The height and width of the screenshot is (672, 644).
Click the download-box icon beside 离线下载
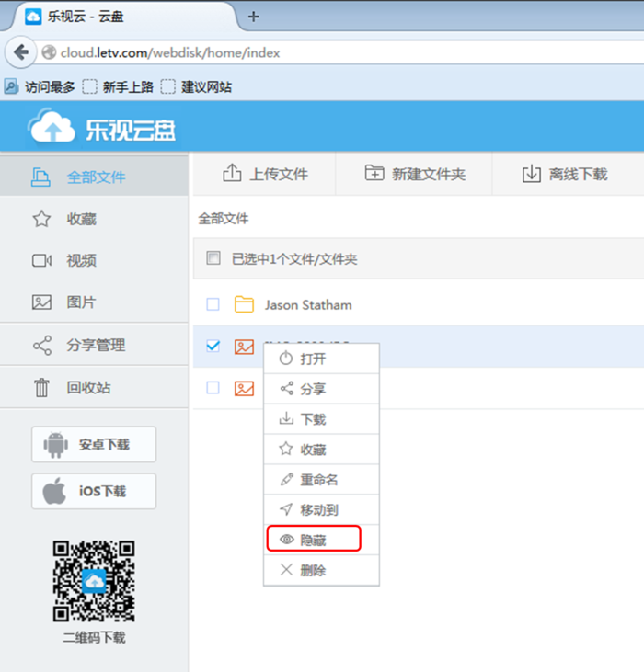[531, 174]
